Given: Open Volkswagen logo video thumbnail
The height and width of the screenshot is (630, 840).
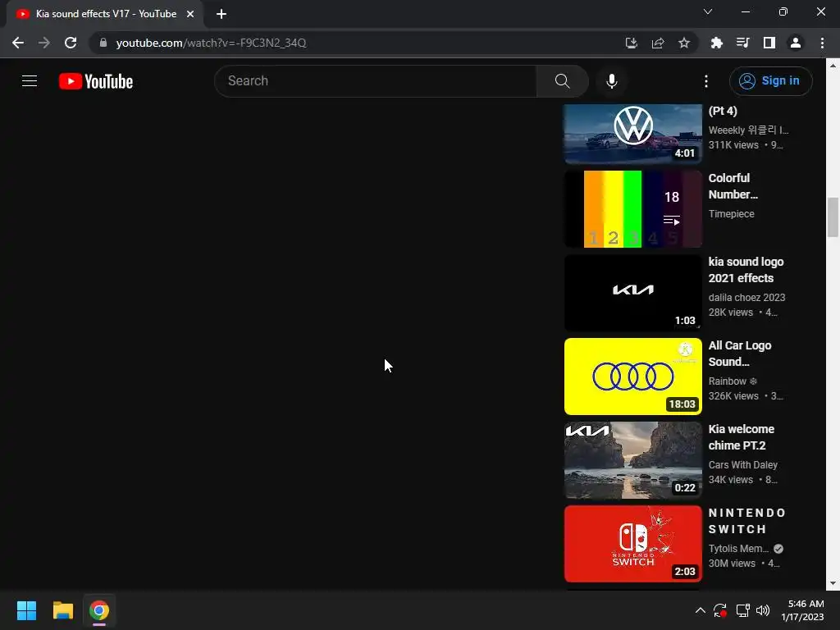Looking at the screenshot, I should pos(632,134).
